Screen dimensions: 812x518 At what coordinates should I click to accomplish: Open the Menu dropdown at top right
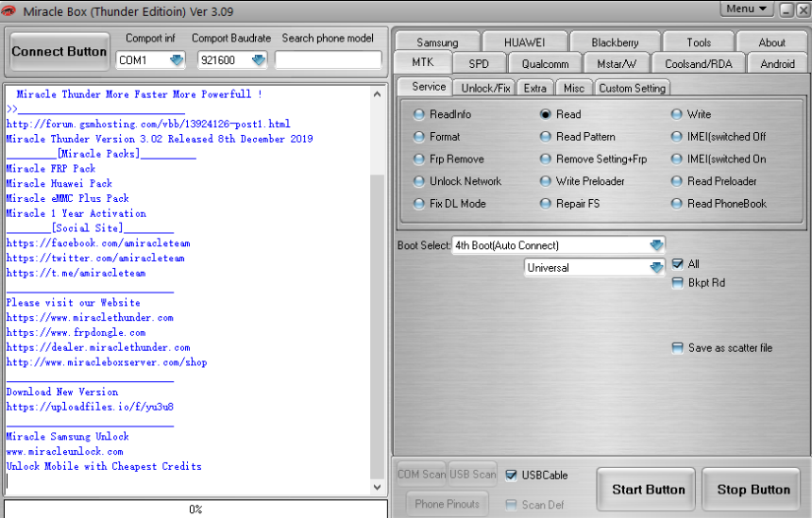click(746, 8)
